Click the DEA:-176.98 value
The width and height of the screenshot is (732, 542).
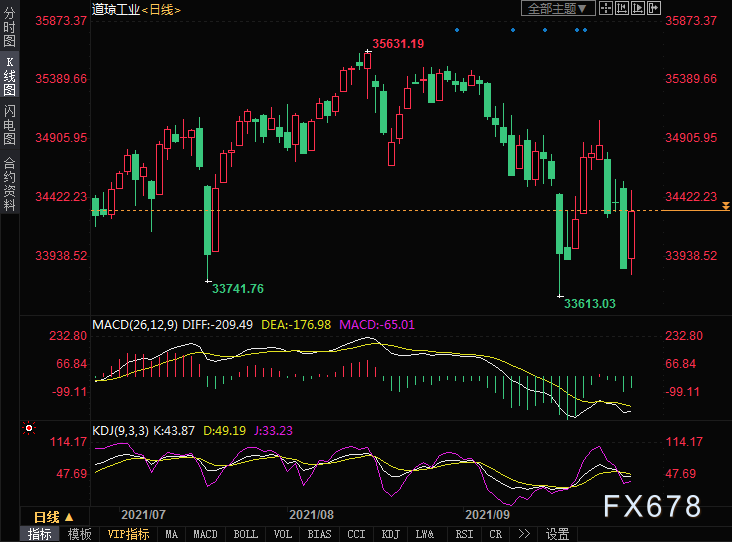coord(296,325)
